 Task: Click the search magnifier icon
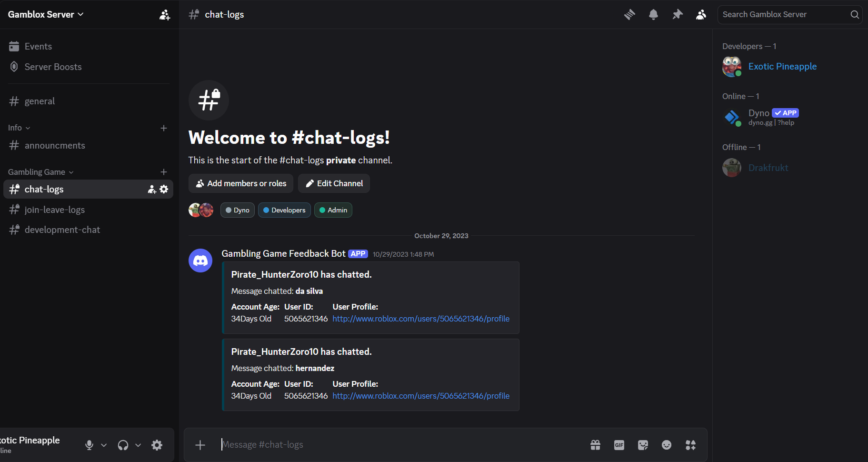(x=855, y=15)
